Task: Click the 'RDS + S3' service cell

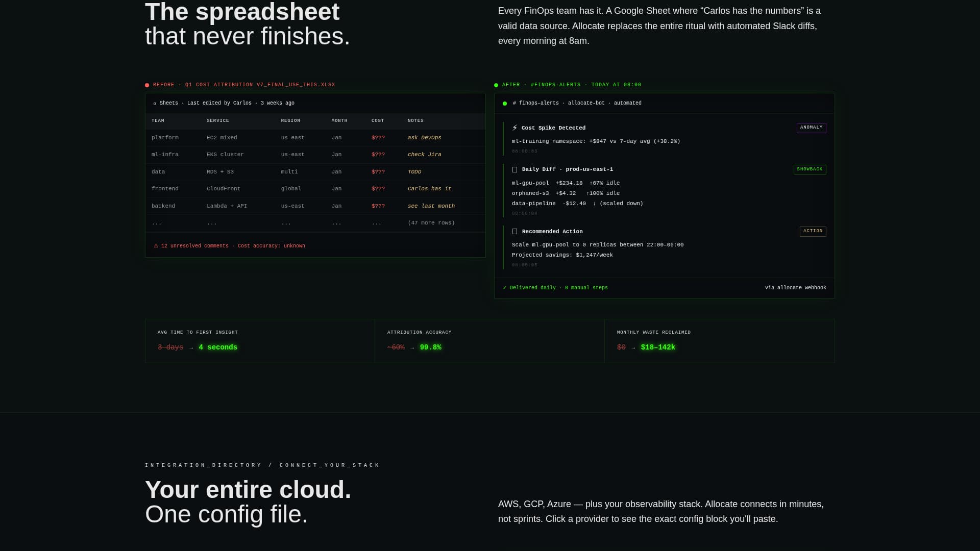Action: pos(220,172)
